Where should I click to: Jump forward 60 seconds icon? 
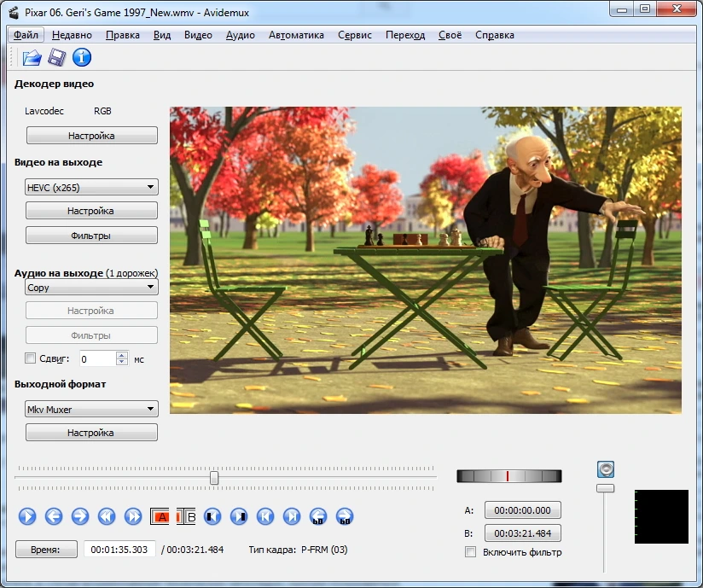[x=345, y=516]
